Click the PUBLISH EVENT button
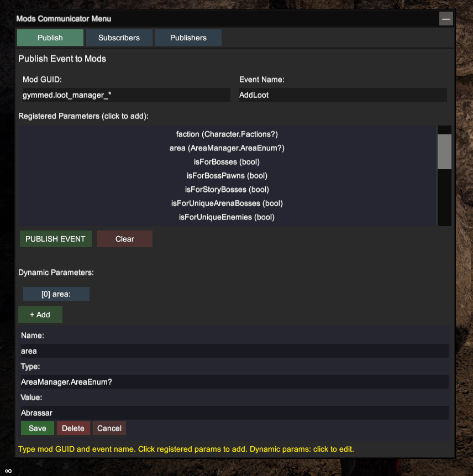The image size is (473, 476). coord(55,239)
